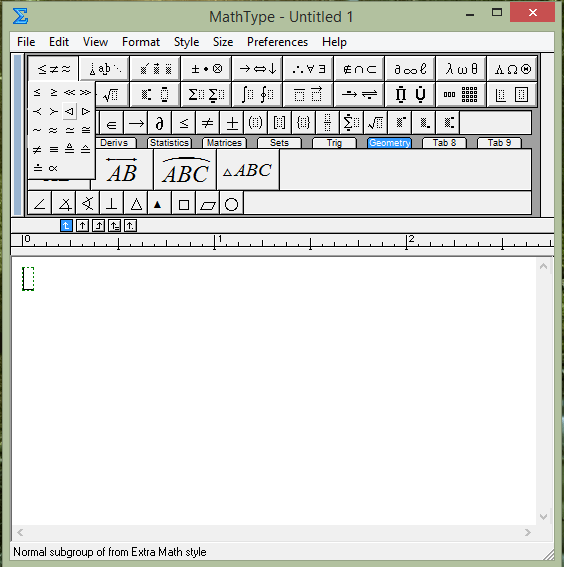The height and width of the screenshot is (567, 564).
Task: Select the decimal tab stop button
Action: (130, 226)
